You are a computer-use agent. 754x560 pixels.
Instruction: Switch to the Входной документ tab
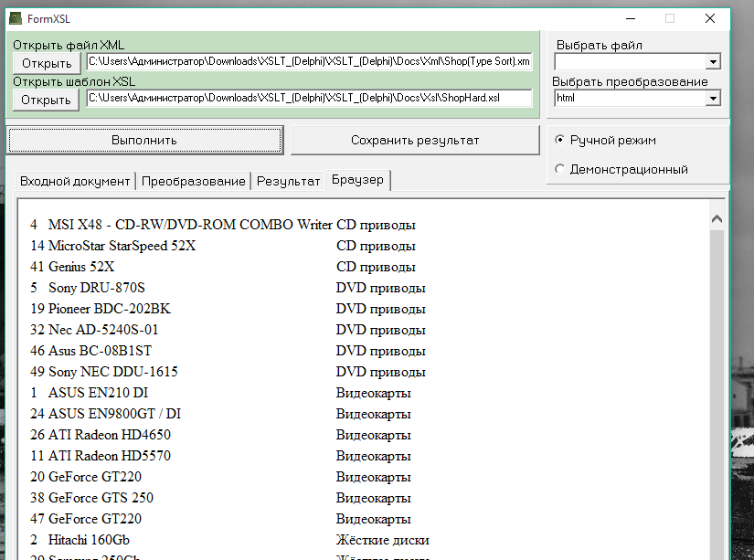(x=75, y=181)
